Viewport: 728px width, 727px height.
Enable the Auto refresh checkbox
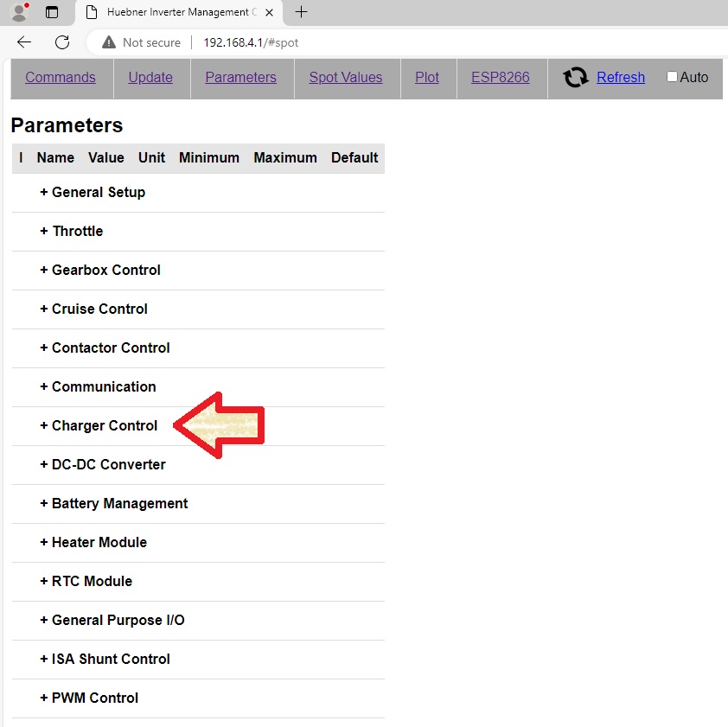[x=672, y=77]
